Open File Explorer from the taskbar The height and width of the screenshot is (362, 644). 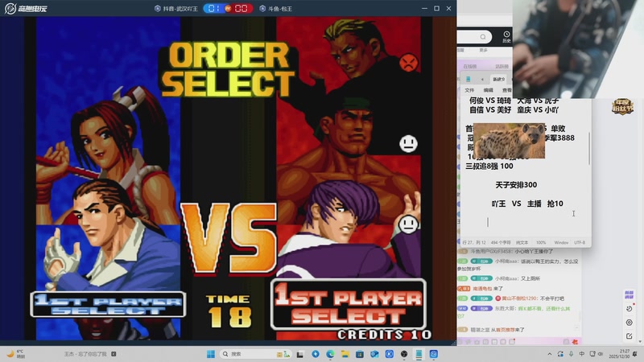(x=345, y=354)
